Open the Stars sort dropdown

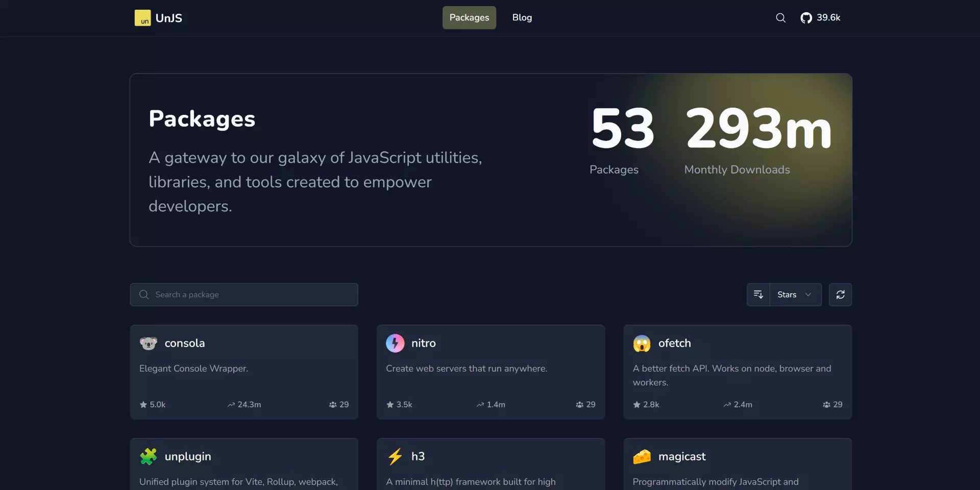coord(788,295)
